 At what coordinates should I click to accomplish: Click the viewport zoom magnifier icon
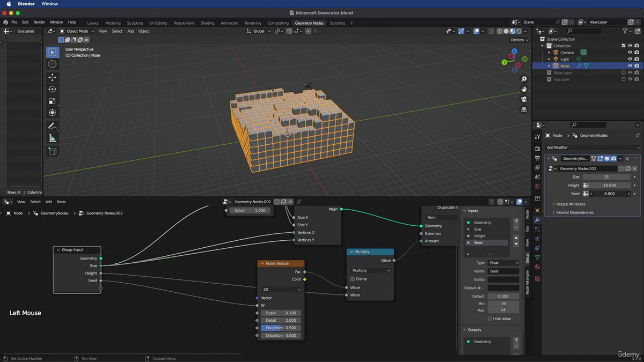click(x=524, y=79)
